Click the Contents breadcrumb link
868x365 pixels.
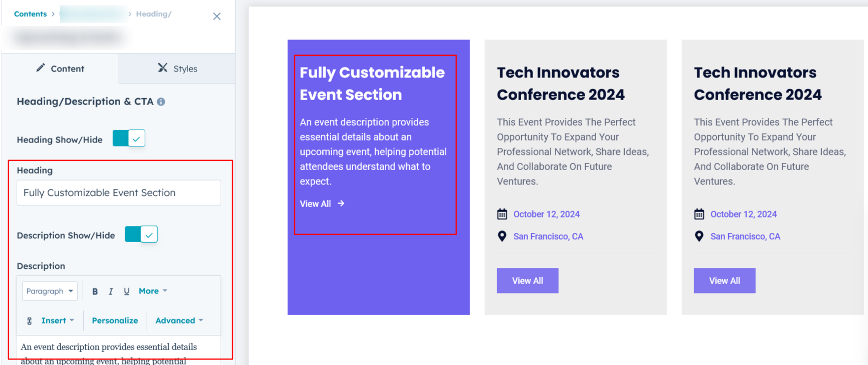pos(30,14)
